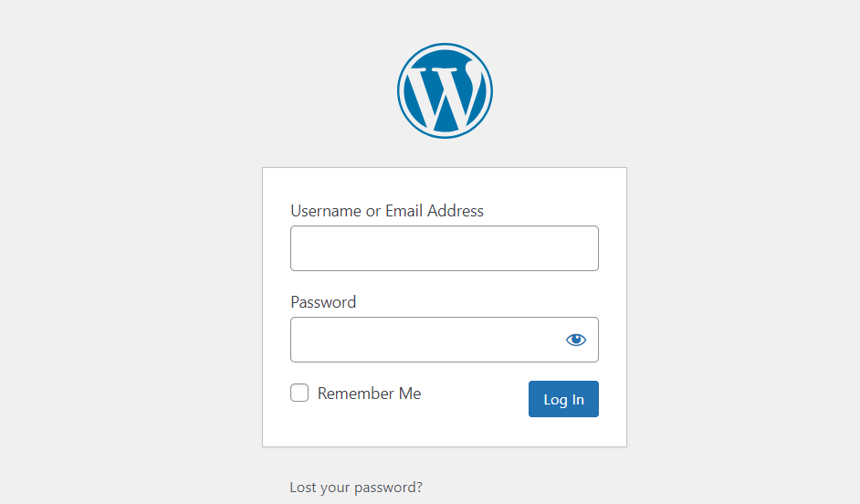This screenshot has width=860, height=504.
Task: Select the password recovery link below the form
Action: 356,487
